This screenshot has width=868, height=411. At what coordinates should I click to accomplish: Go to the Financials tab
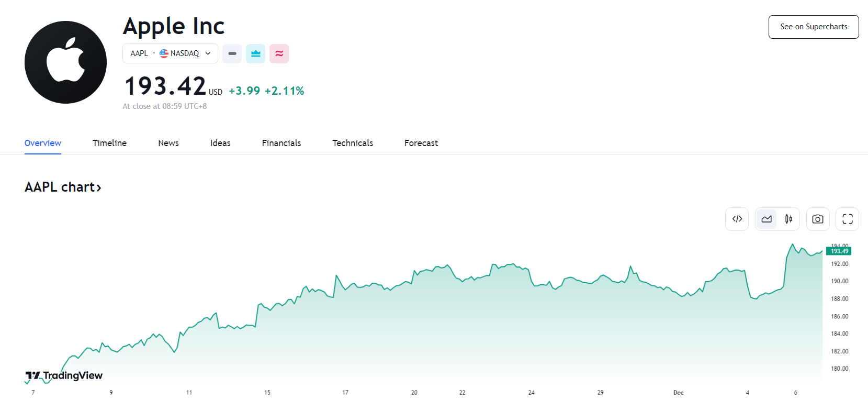281,143
